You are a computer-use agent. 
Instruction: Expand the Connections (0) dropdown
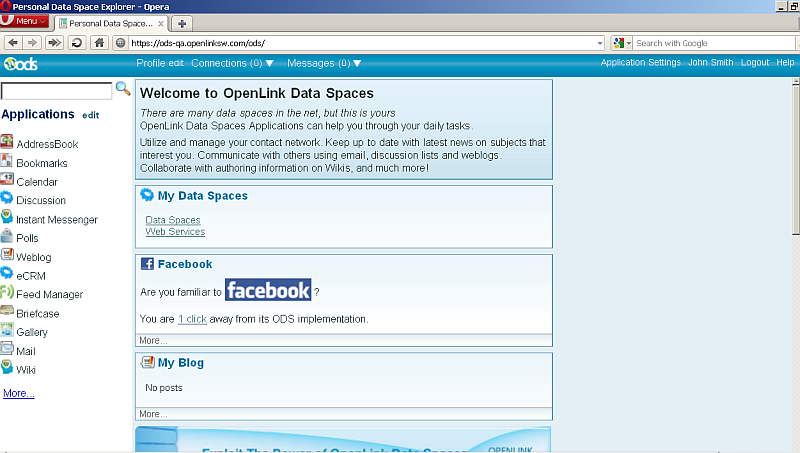click(232, 63)
